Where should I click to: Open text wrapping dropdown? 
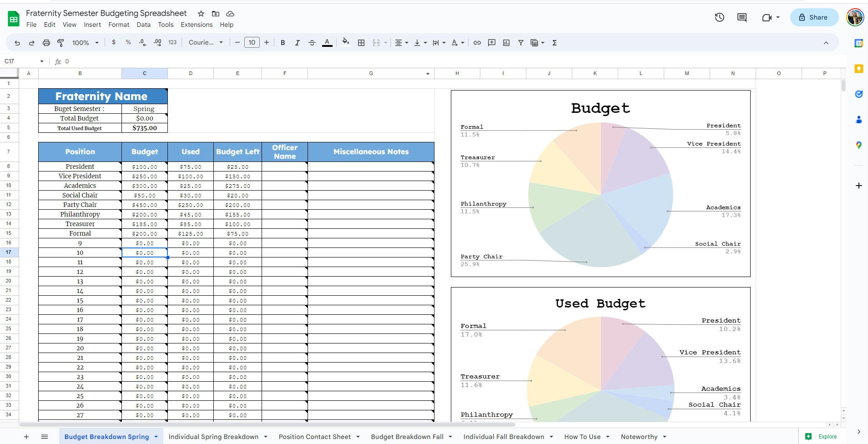coord(439,43)
